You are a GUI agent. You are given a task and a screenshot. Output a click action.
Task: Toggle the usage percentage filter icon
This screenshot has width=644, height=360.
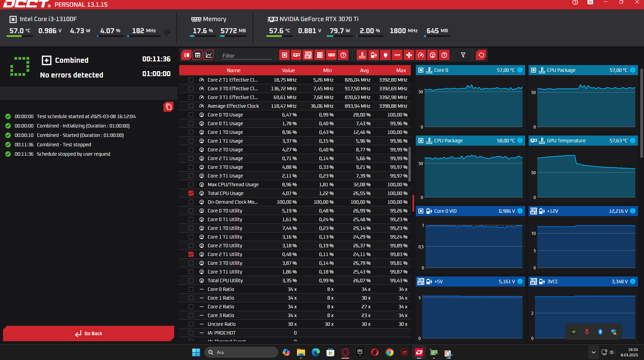(433, 55)
